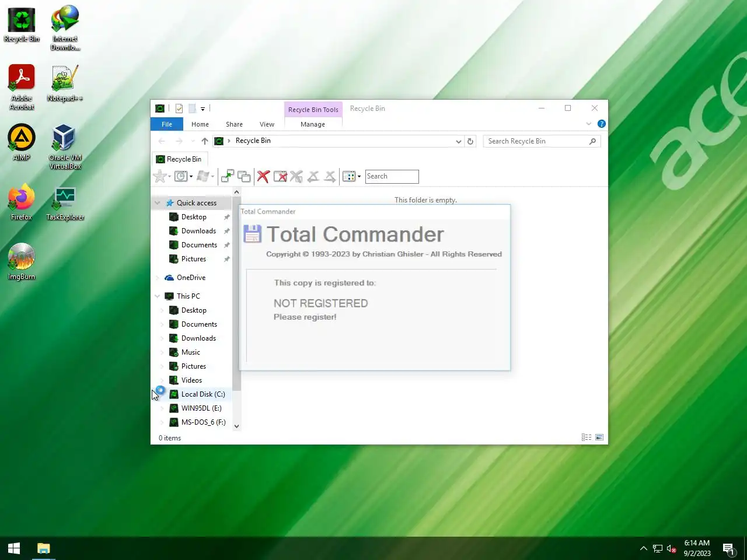Click the network tray icon

click(x=658, y=548)
